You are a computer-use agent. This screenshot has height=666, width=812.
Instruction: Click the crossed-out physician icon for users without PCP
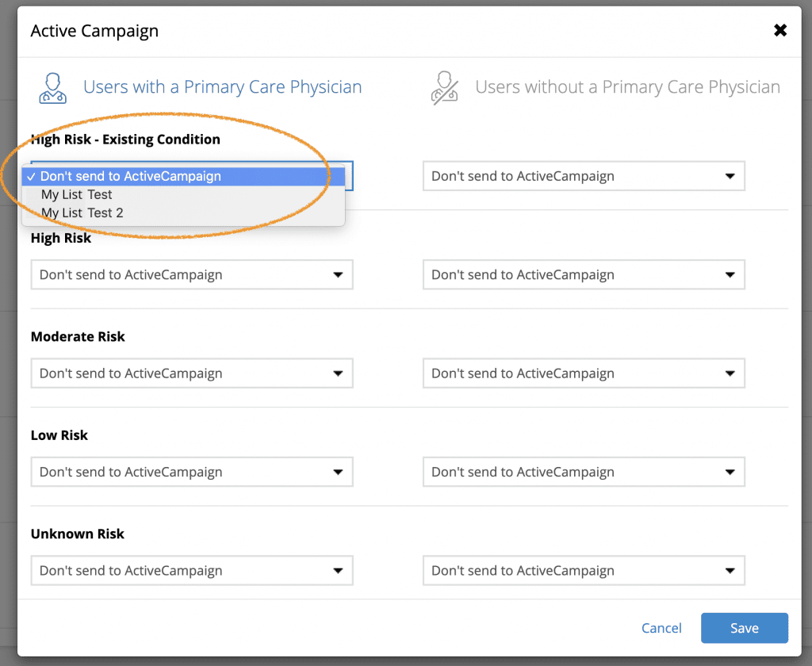click(444, 88)
